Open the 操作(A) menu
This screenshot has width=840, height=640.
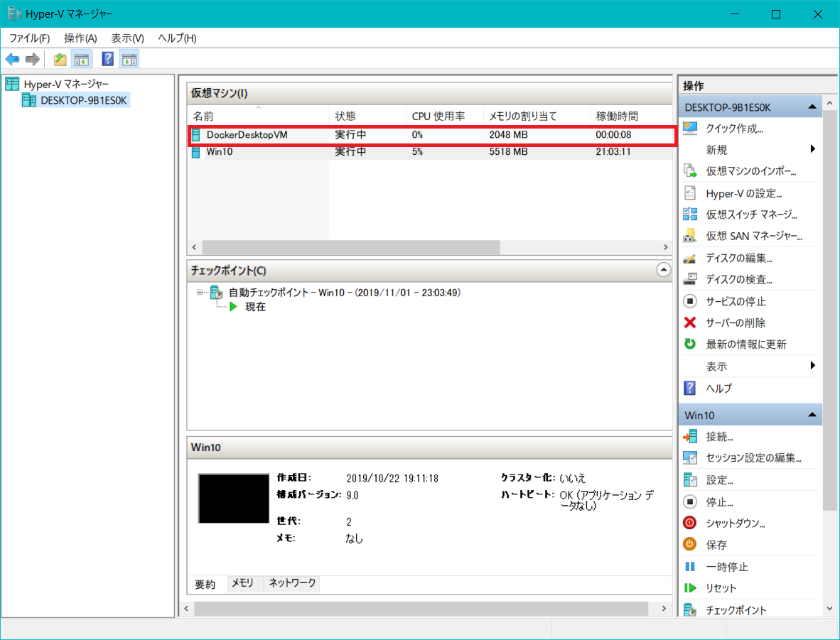tap(80, 38)
